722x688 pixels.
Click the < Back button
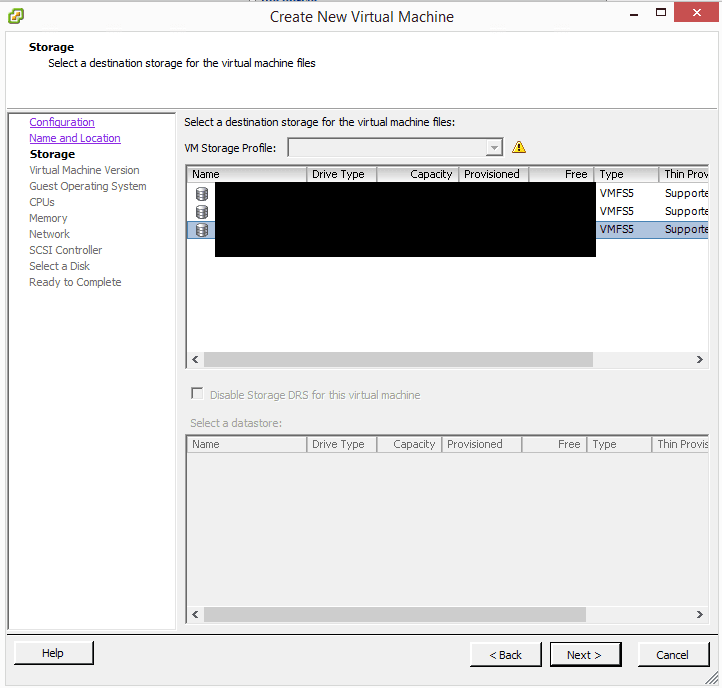click(x=506, y=654)
